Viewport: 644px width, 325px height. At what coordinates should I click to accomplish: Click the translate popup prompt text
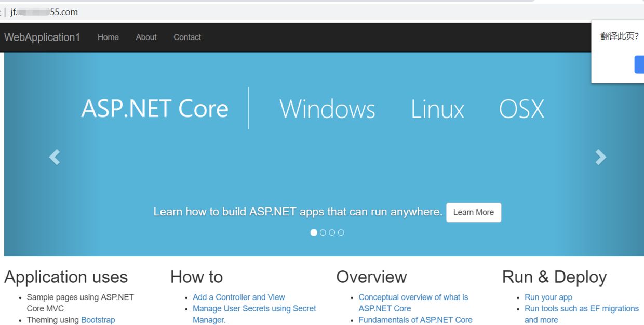coord(619,36)
